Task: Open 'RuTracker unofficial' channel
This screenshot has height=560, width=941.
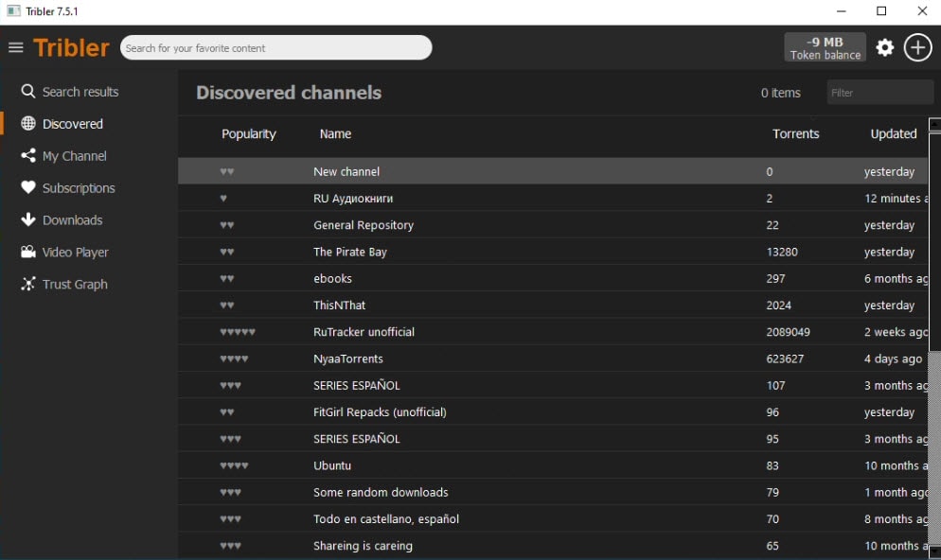Action: pyautogui.click(x=553, y=332)
